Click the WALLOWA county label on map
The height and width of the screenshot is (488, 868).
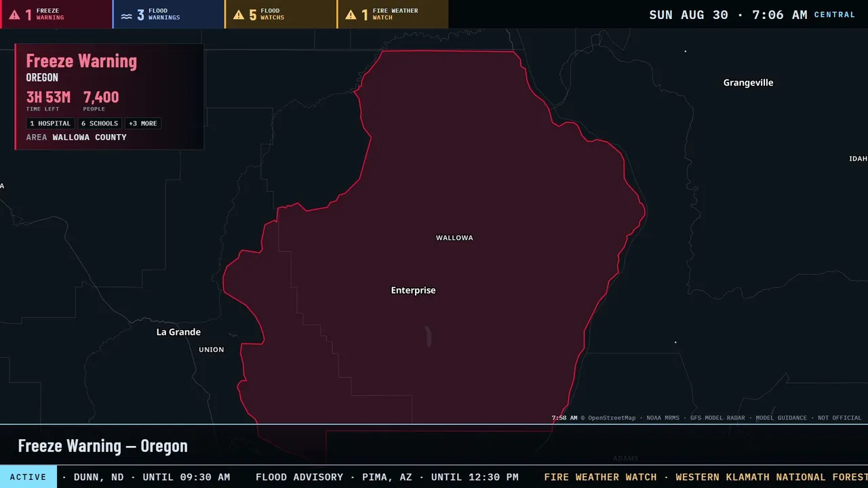(x=454, y=238)
